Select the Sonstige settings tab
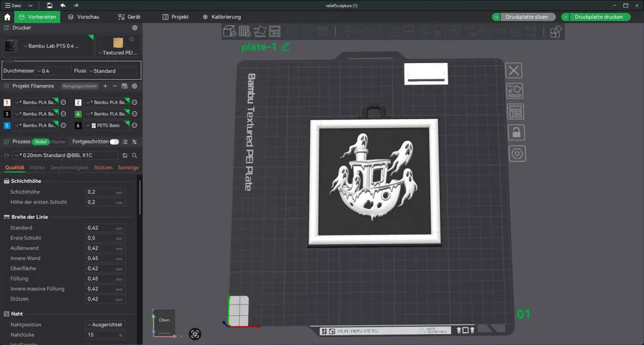The image size is (644, 345). click(128, 167)
